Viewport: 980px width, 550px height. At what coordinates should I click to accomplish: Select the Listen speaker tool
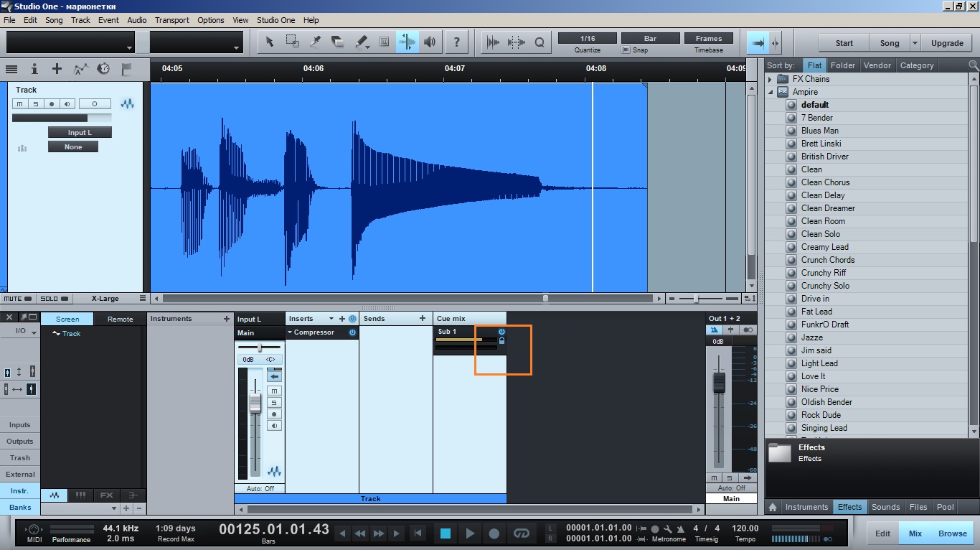coord(430,42)
